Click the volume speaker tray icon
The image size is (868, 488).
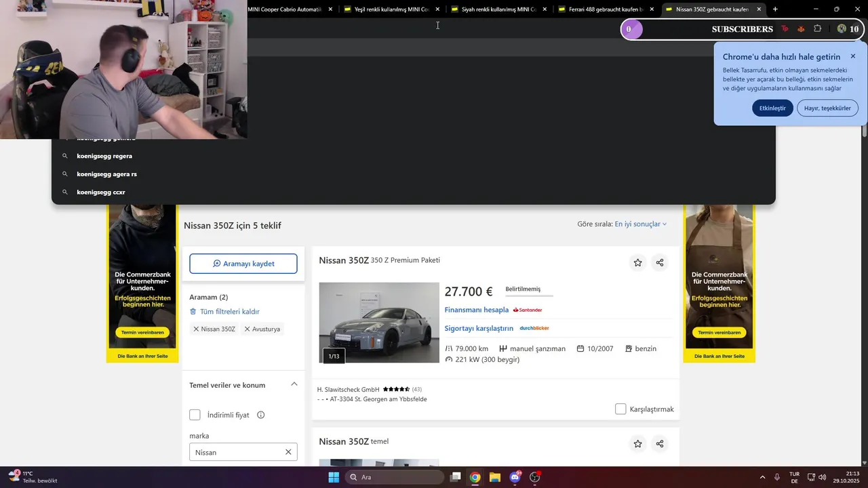[x=823, y=477]
